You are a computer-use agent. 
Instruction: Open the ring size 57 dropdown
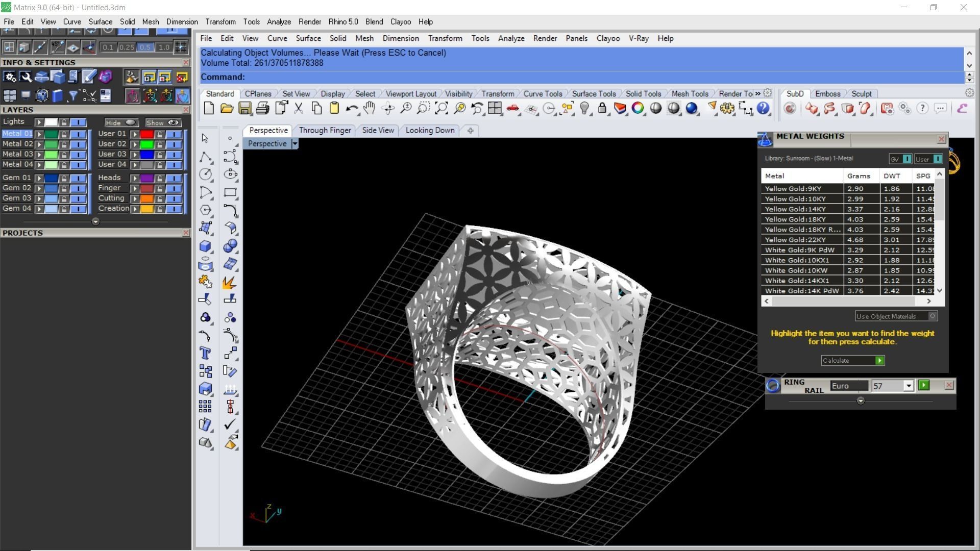(x=908, y=386)
